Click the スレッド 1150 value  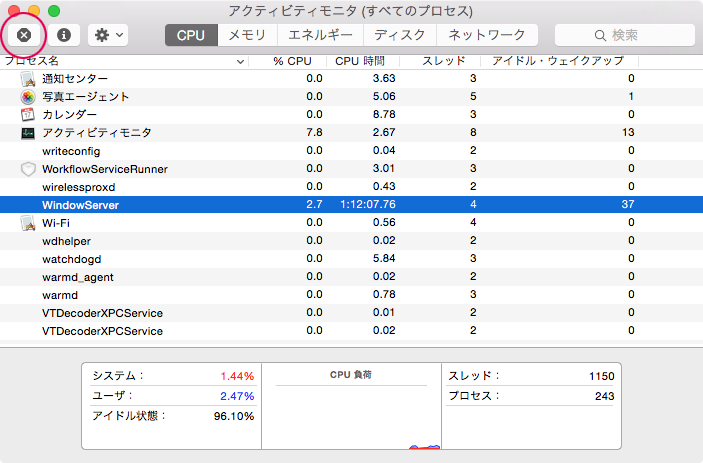coord(602,376)
